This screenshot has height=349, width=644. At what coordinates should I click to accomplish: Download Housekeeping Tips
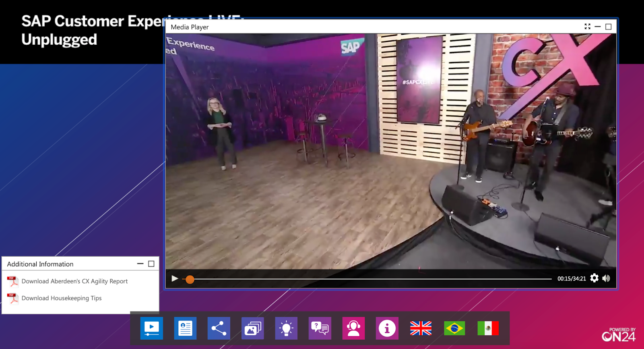tap(62, 298)
